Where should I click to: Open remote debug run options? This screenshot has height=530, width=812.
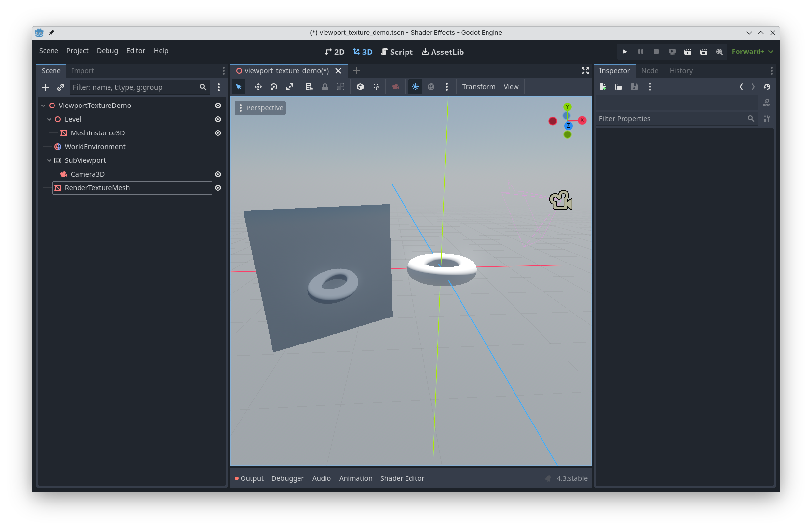672,52
